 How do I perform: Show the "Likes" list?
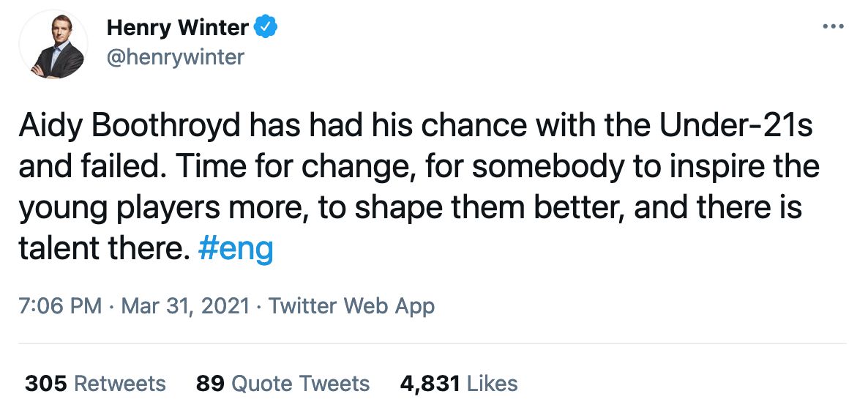pos(492,384)
